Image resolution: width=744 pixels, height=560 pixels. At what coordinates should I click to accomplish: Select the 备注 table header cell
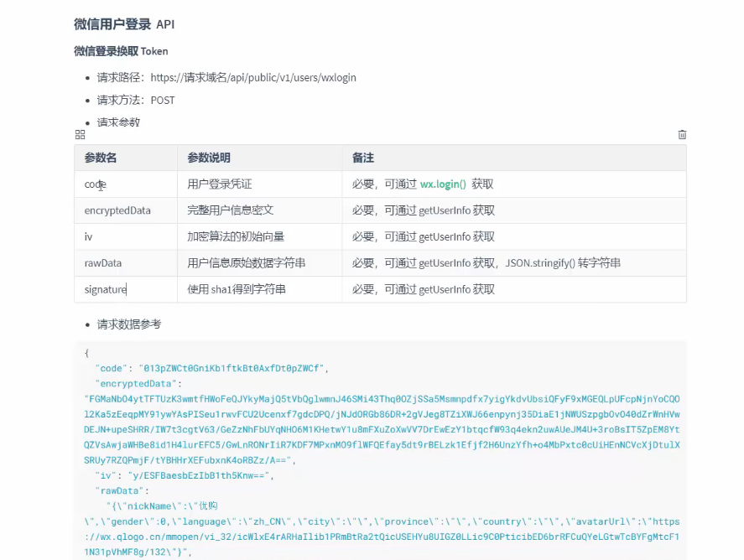[514, 158]
